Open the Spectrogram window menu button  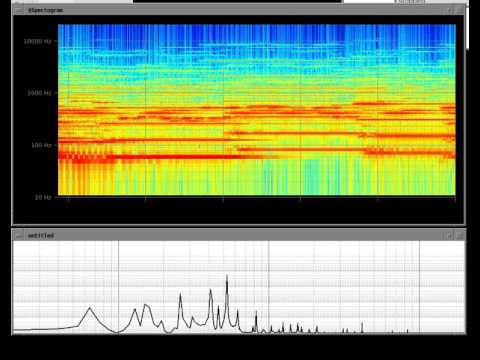(x=19, y=10)
